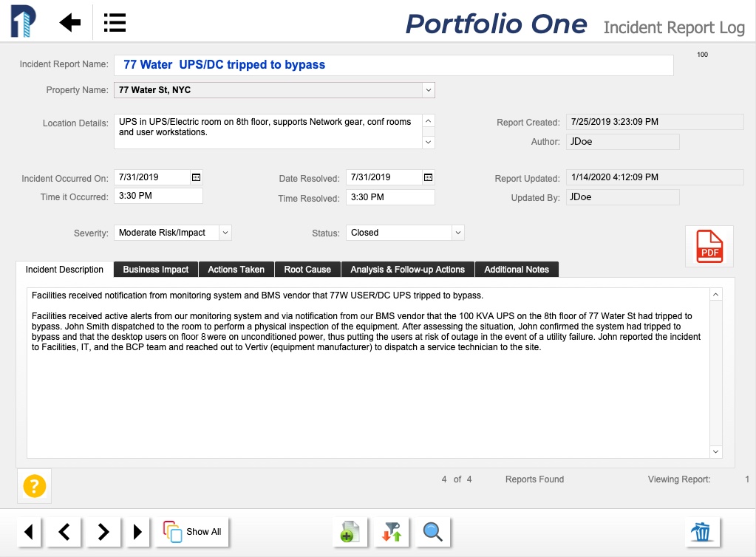Click the Time Resolved field

point(390,197)
